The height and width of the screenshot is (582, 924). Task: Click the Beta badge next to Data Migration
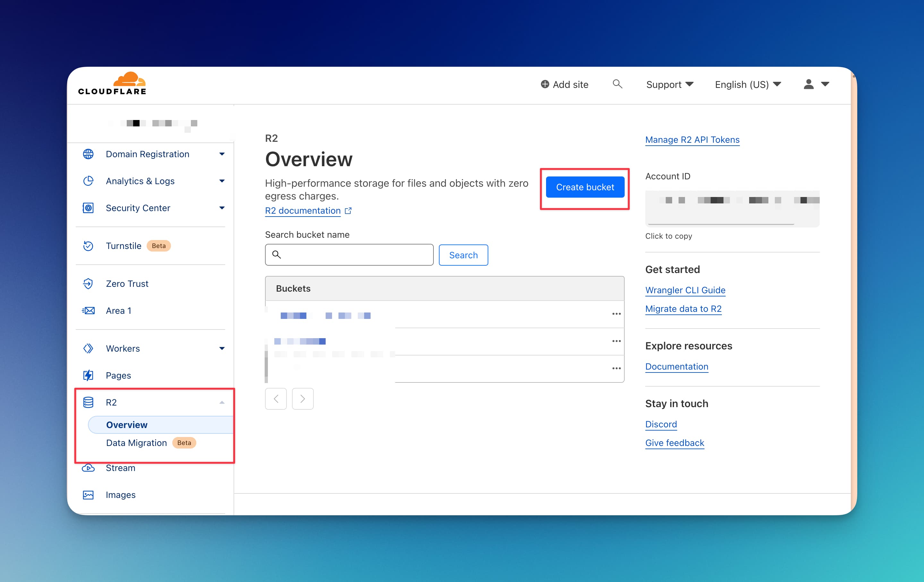coord(184,443)
